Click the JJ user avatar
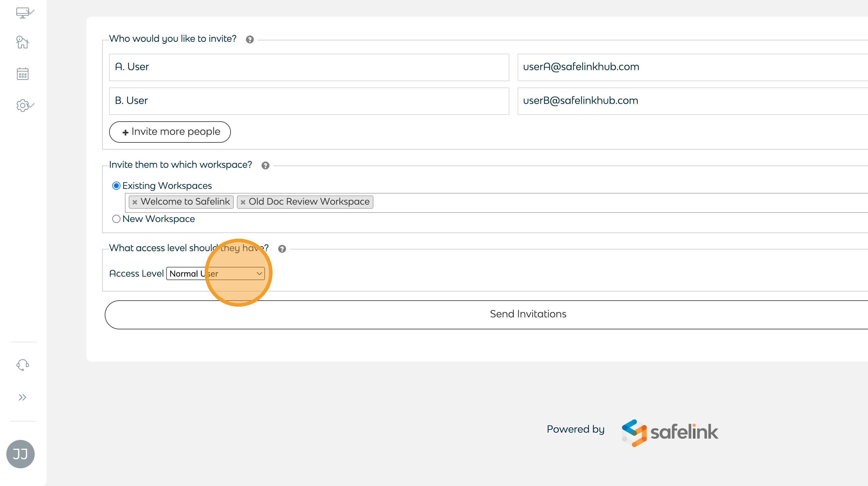This screenshot has width=868, height=486. click(x=21, y=454)
